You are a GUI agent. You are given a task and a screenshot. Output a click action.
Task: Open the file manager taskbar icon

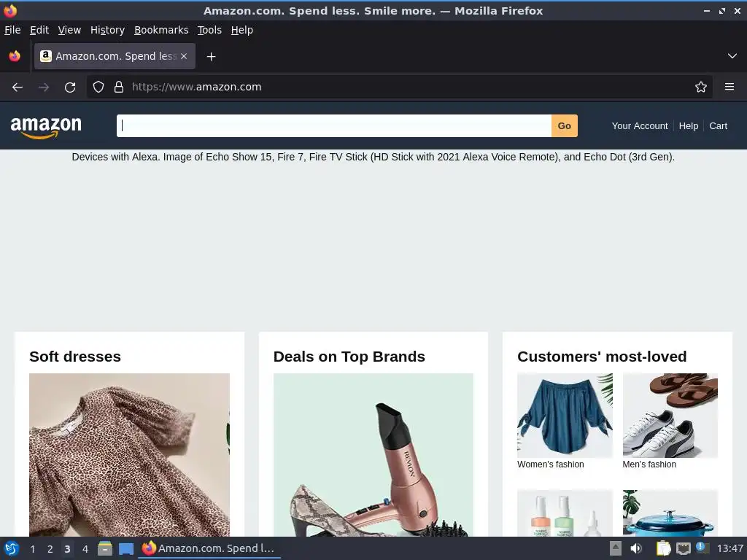105,548
